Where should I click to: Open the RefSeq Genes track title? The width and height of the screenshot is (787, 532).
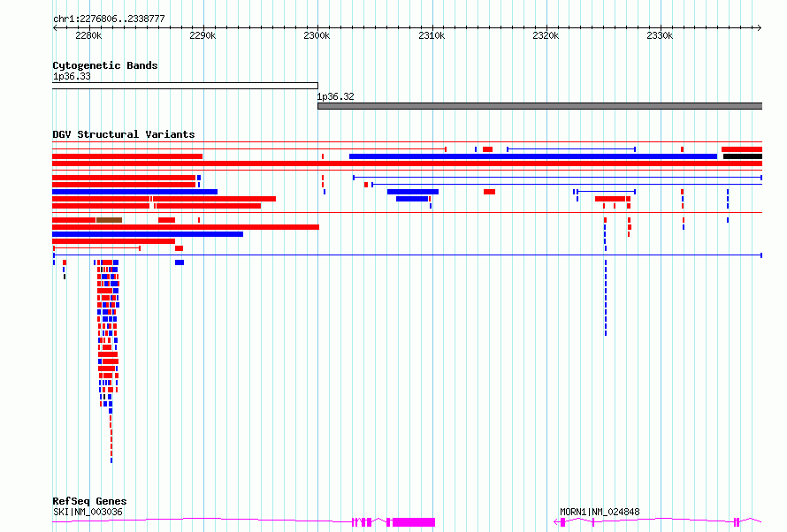tap(89, 501)
